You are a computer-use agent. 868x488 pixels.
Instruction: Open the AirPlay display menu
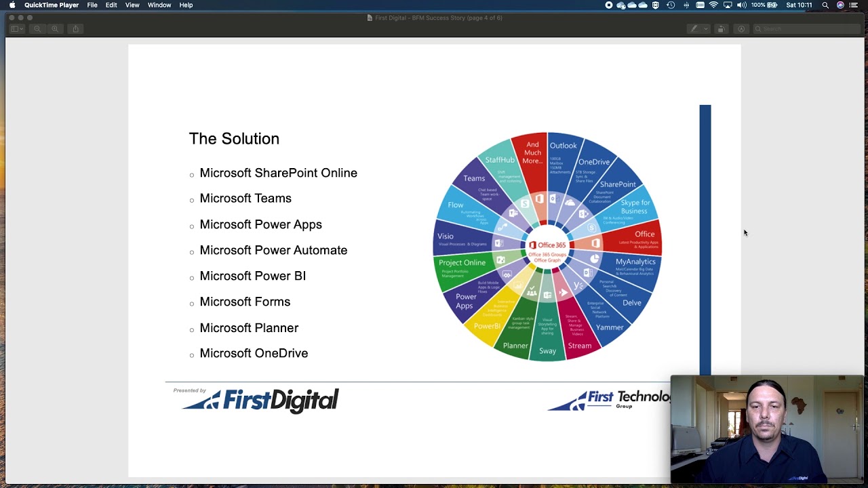pos(728,5)
